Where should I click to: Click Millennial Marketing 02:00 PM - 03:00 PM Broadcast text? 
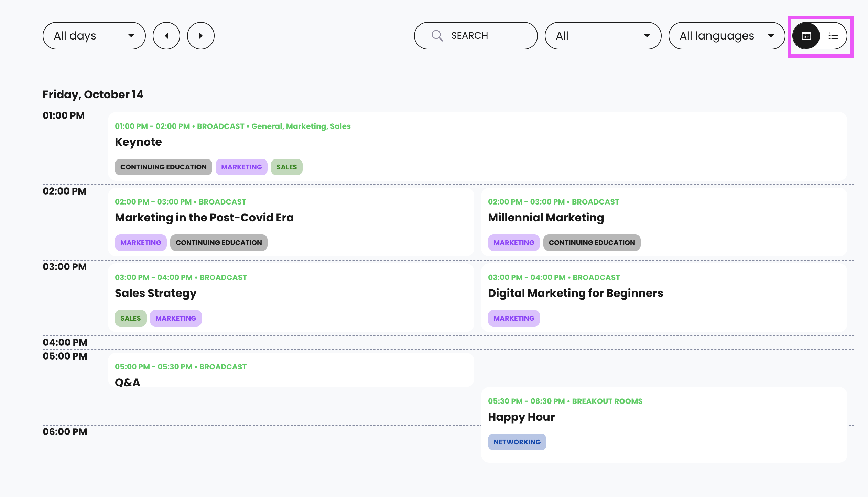(554, 202)
